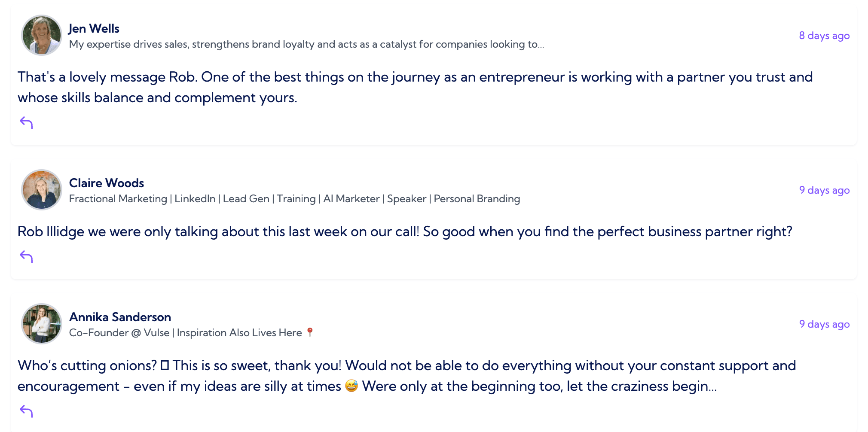Click the "Rob Illidge" mention in Claire's comment

coord(51,231)
